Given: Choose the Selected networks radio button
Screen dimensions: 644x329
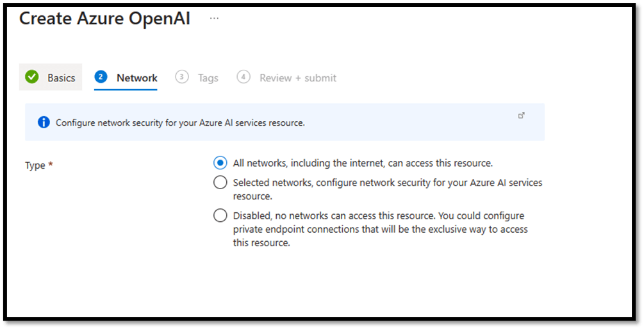Looking at the screenshot, I should click(220, 183).
